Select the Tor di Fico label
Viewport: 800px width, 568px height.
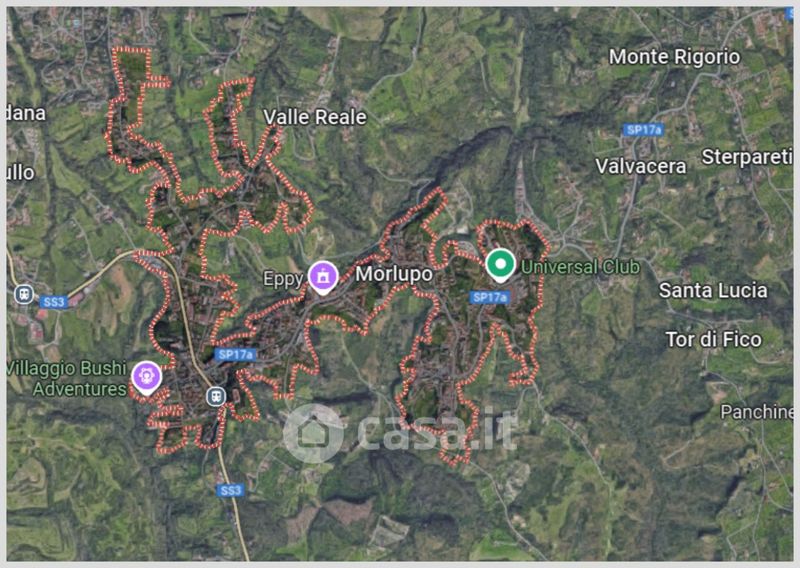713,339
